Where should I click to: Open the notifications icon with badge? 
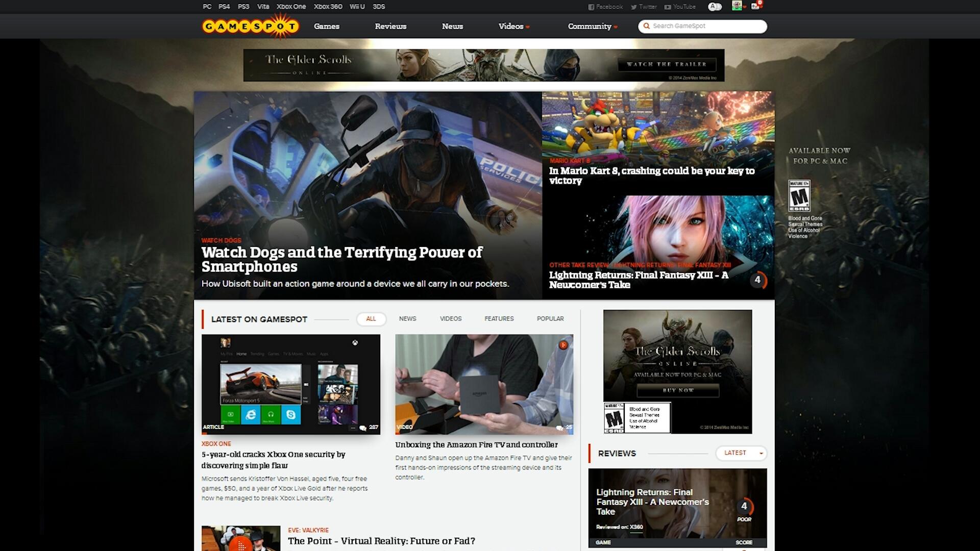[x=756, y=6]
